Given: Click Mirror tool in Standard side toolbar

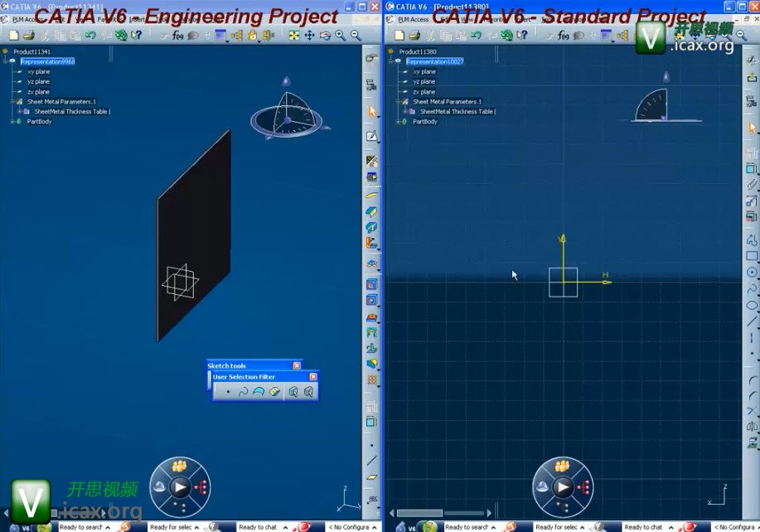Looking at the screenshot, I should (752, 427).
